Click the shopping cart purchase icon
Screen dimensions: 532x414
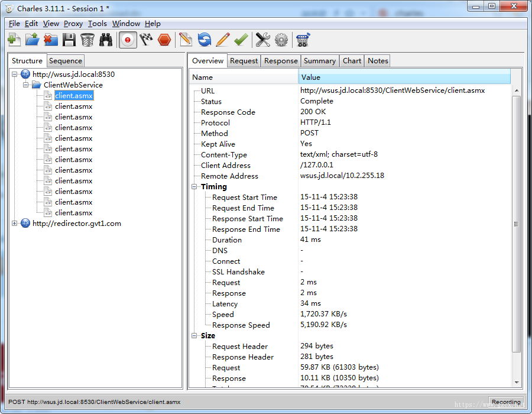[x=303, y=40]
